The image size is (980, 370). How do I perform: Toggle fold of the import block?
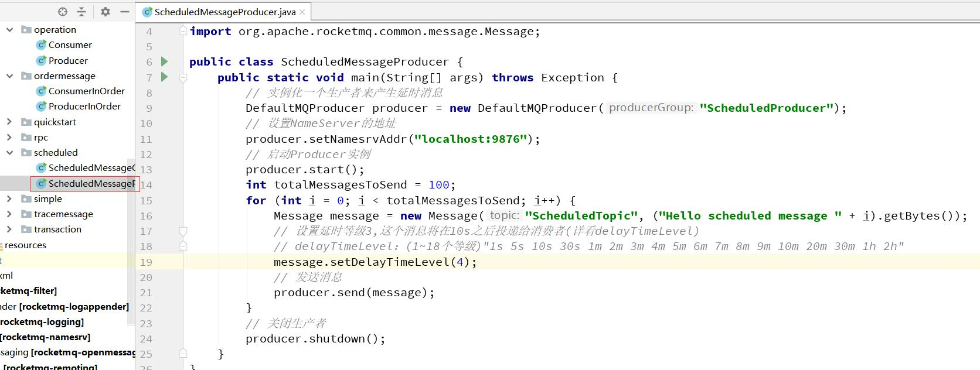pos(183,30)
